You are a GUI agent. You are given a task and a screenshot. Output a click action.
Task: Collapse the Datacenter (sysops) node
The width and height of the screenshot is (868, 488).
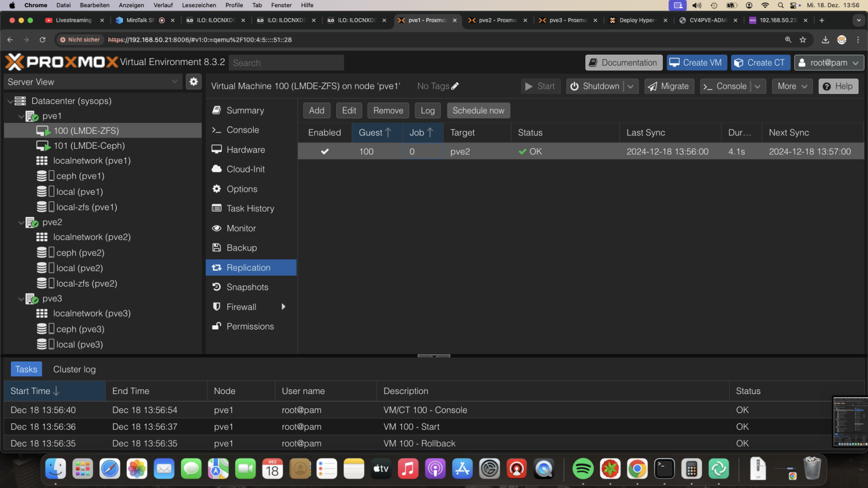[10, 101]
